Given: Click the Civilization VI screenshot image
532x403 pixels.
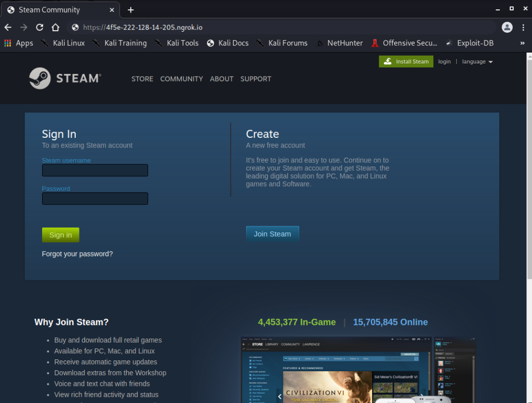Looking at the screenshot, I should tap(327, 387).
